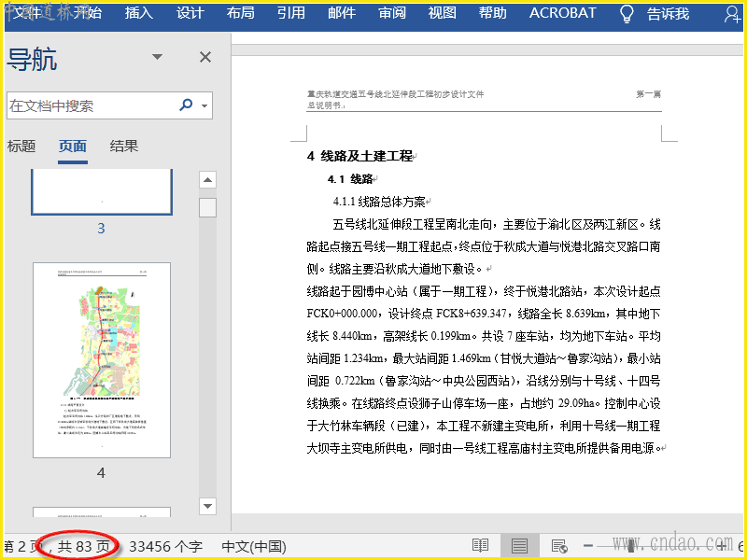Viewport: 747px width, 560px height.
Task: Select the page 4 thumbnail with map
Action: (x=102, y=359)
